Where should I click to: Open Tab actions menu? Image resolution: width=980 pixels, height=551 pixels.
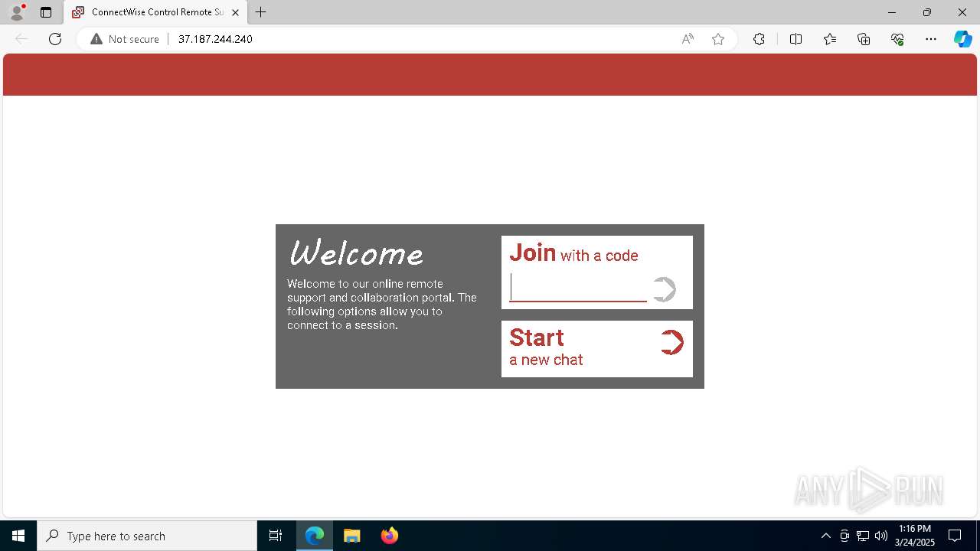(x=46, y=12)
